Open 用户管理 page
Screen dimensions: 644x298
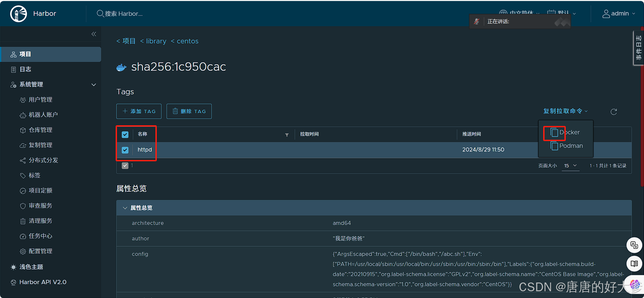point(40,100)
